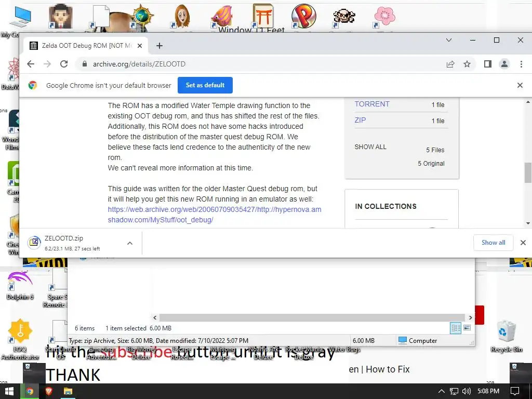
Task: Click Computer in File Explorer status bar
Action: coord(417,340)
